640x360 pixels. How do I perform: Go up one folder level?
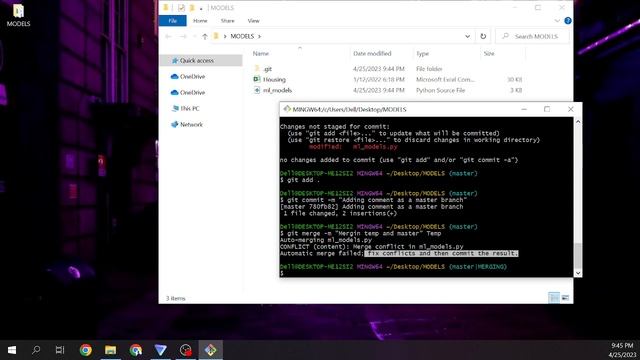[204, 36]
